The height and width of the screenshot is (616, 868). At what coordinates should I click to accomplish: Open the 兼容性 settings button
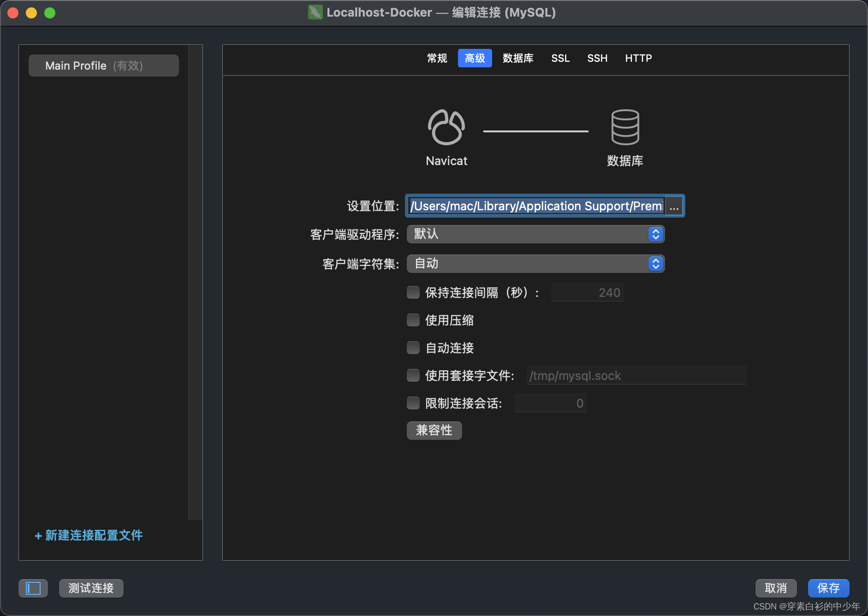pos(434,430)
